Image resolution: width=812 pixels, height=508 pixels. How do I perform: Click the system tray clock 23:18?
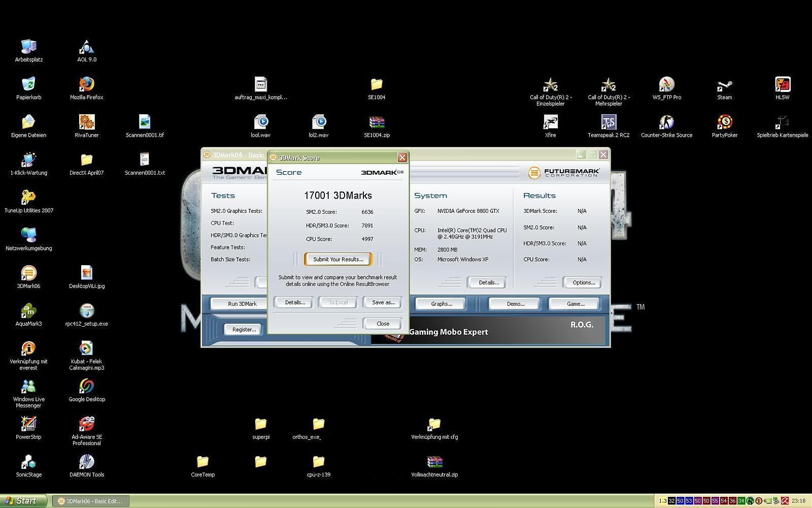pos(798,501)
